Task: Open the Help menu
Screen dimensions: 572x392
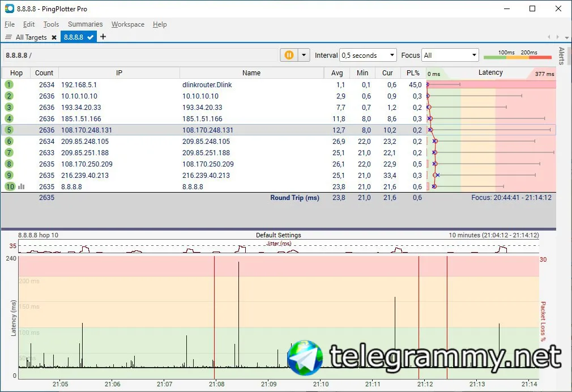Action: pos(160,24)
